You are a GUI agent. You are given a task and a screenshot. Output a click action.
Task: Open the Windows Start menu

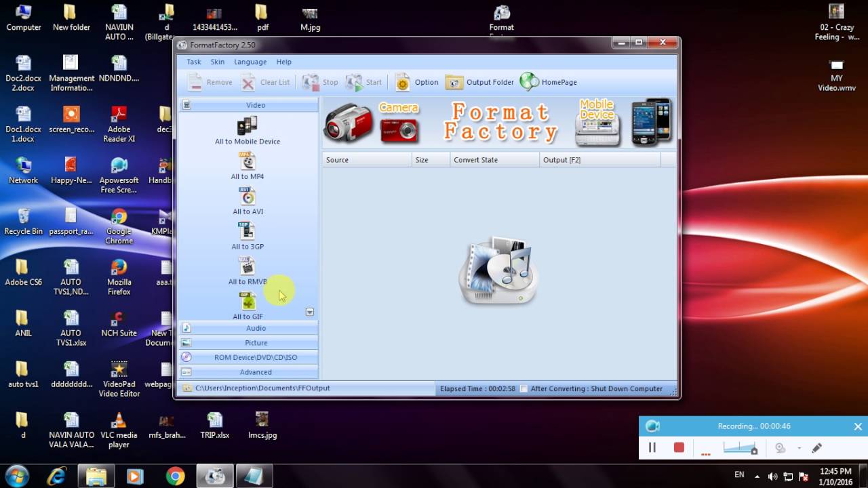16,476
